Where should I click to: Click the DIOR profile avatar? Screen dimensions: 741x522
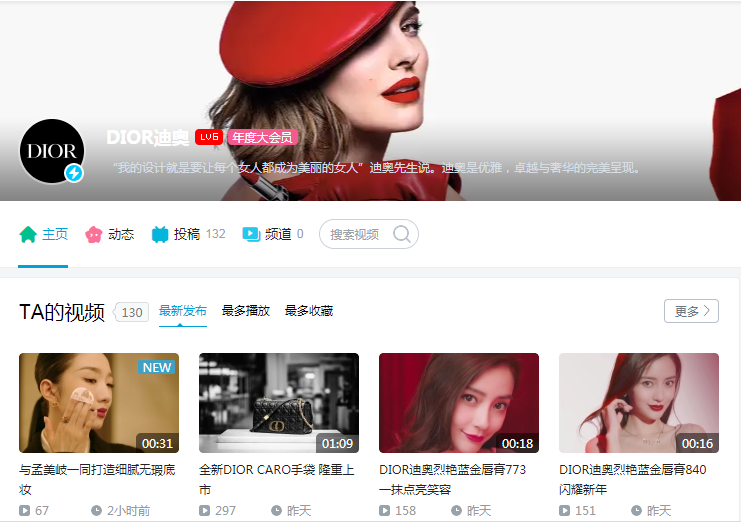(x=52, y=151)
